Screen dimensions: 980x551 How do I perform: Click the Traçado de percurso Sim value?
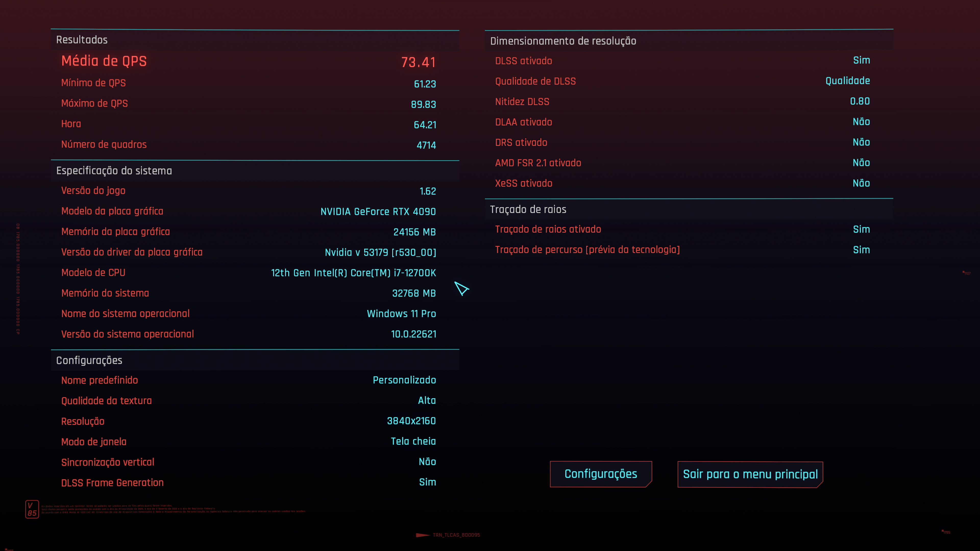[861, 250]
